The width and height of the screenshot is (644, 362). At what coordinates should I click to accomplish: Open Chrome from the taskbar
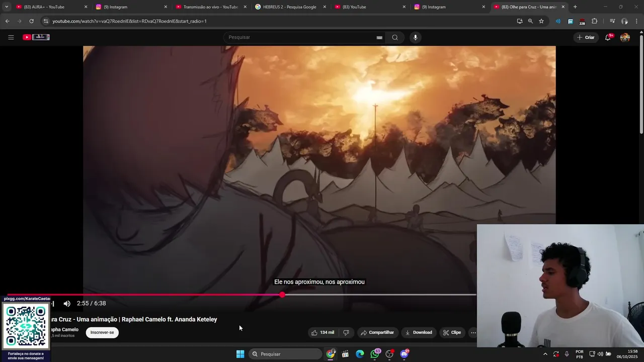tap(331, 354)
